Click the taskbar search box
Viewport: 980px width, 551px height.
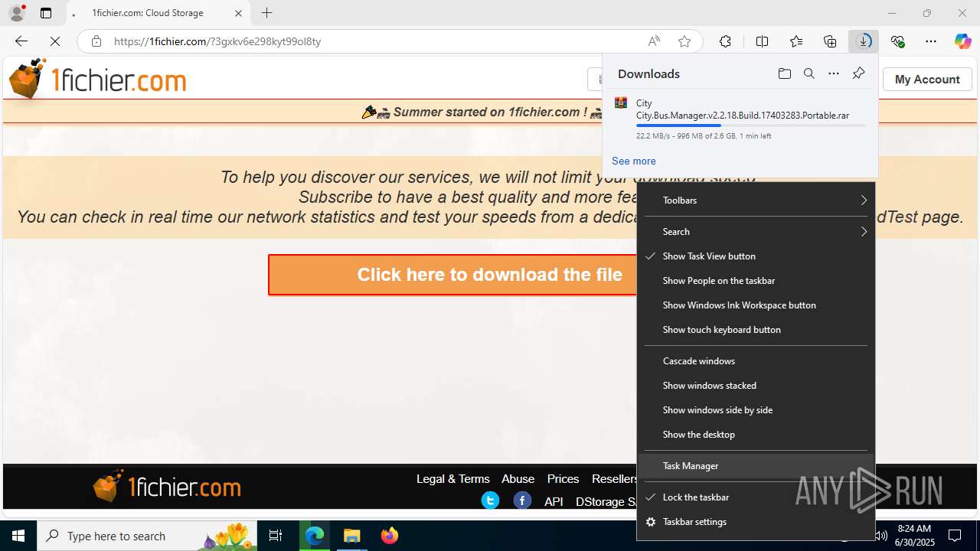(147, 536)
